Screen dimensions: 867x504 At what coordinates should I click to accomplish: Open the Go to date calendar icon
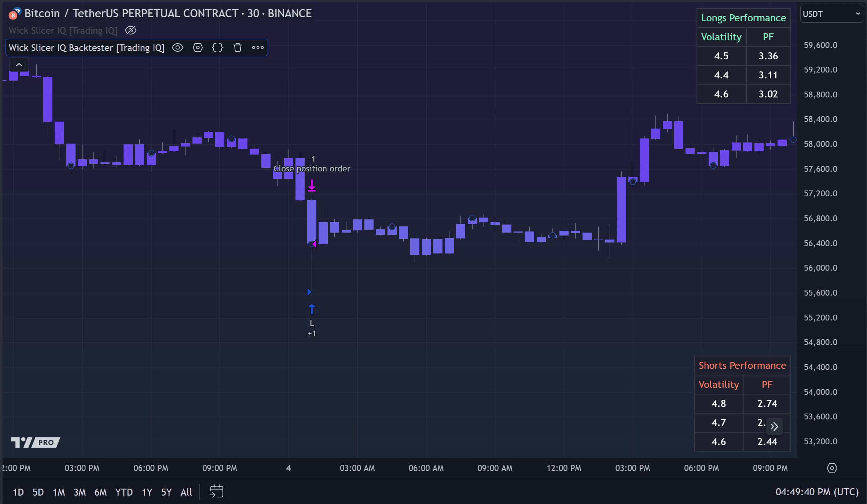coord(217,491)
